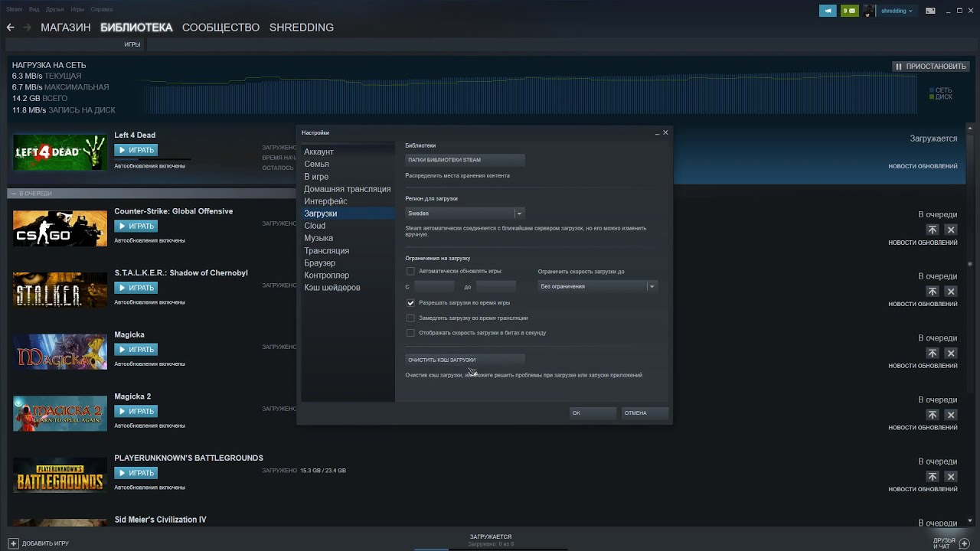Click ОТМЕНА to cancel settings

[x=644, y=412]
